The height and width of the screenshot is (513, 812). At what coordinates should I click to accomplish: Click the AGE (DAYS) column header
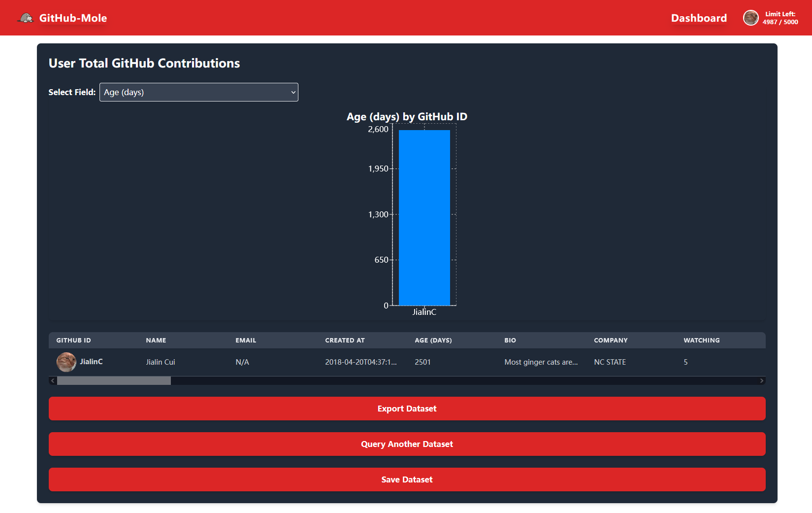pyautogui.click(x=433, y=341)
